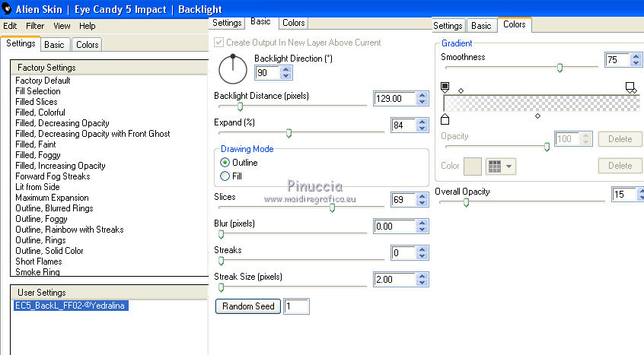Screen dimensions: 644x355
Task: Select Lit from Side preset
Action: (37, 187)
